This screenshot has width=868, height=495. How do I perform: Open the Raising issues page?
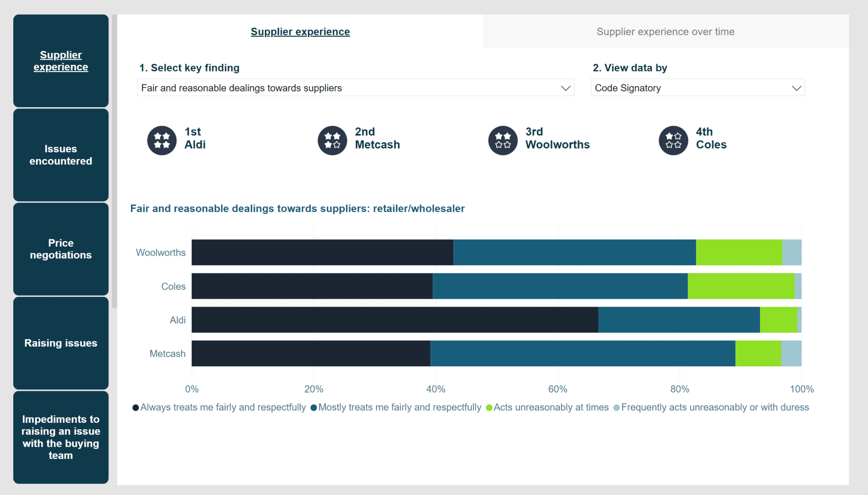coord(61,343)
